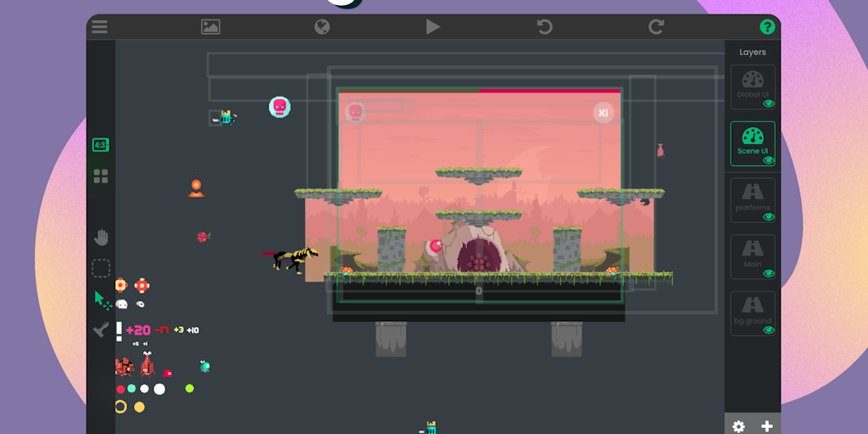Select the green arrow move tool
This screenshot has height=434, width=868.
102,299
